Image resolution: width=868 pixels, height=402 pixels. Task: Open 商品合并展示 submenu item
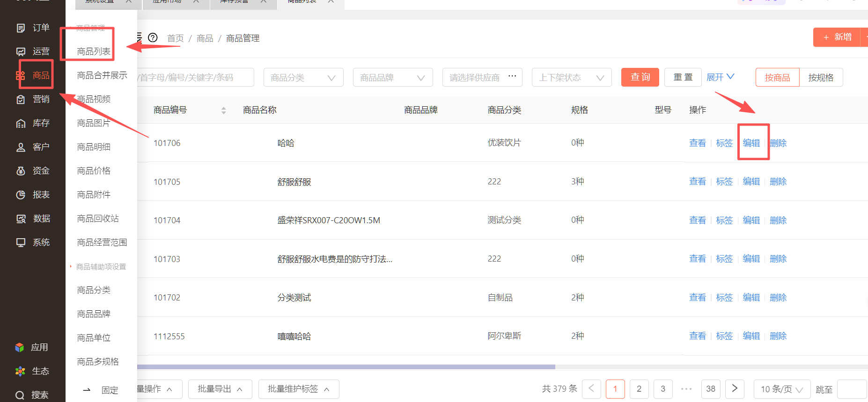[102, 75]
